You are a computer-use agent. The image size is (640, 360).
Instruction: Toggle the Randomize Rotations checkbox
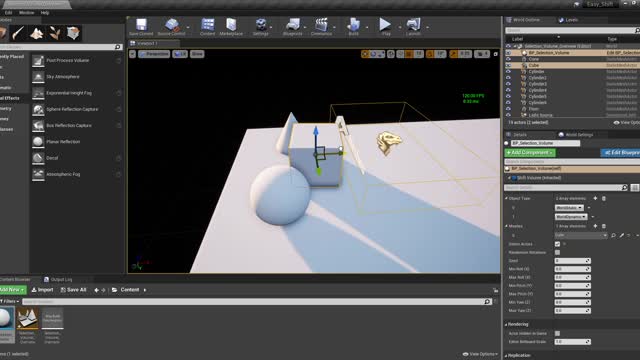coord(558,253)
